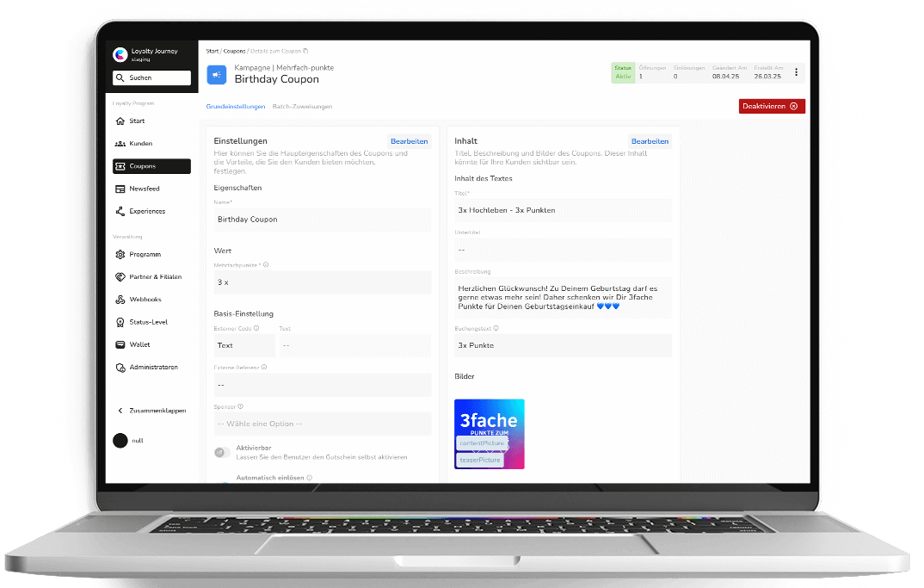924x588 pixels.
Task: Collapse sidebar with Zusammenklappen chevron
Action: pos(120,411)
